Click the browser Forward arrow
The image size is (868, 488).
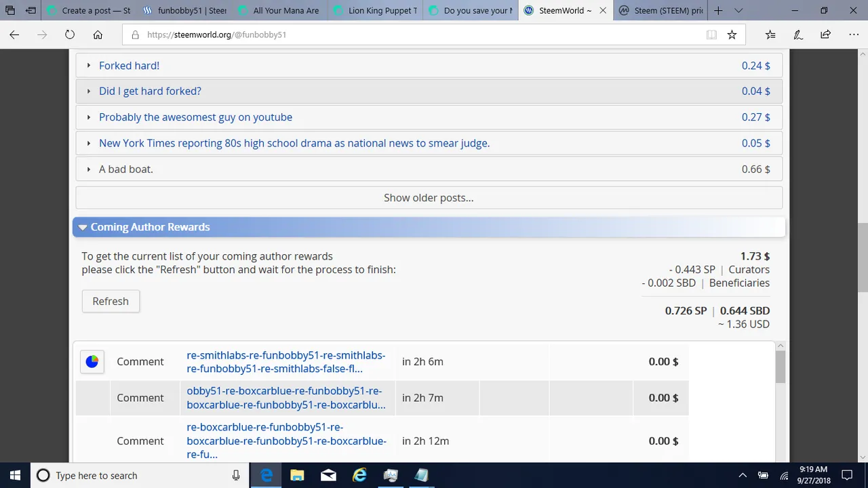[42, 35]
